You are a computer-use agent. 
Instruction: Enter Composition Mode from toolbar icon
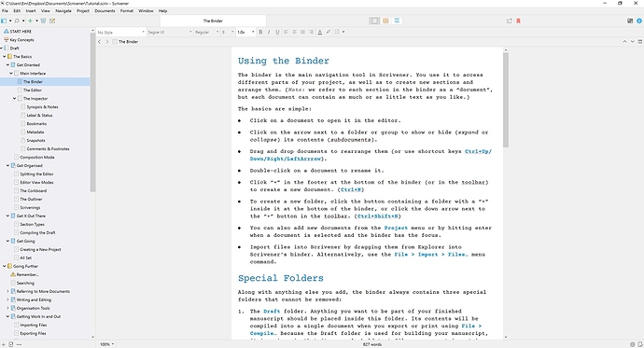click(x=630, y=21)
